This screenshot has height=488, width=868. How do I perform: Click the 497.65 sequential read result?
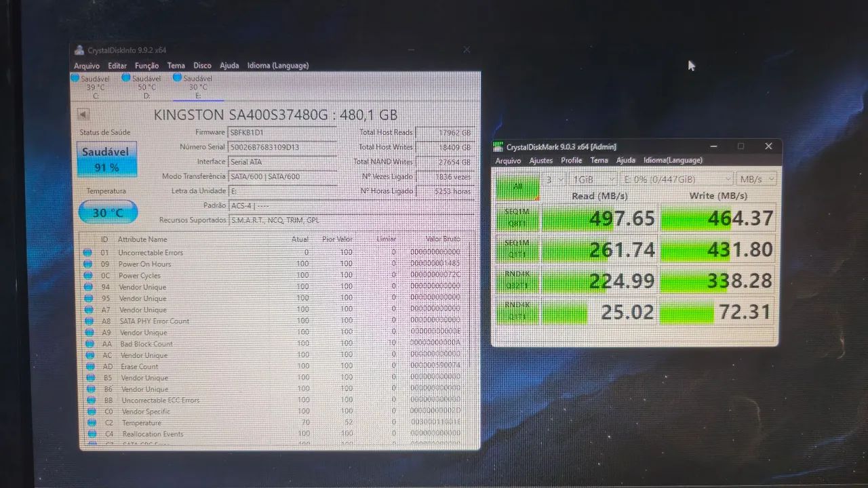click(599, 218)
